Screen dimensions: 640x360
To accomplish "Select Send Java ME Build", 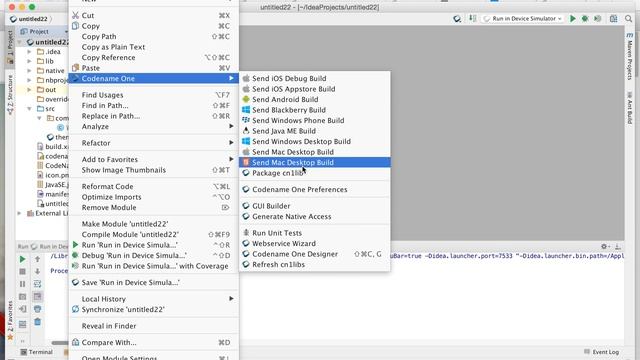I will point(314,131).
